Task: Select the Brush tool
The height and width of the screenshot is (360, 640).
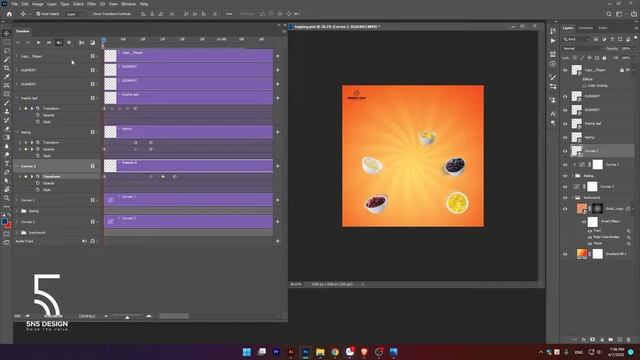Action: [x=7, y=102]
